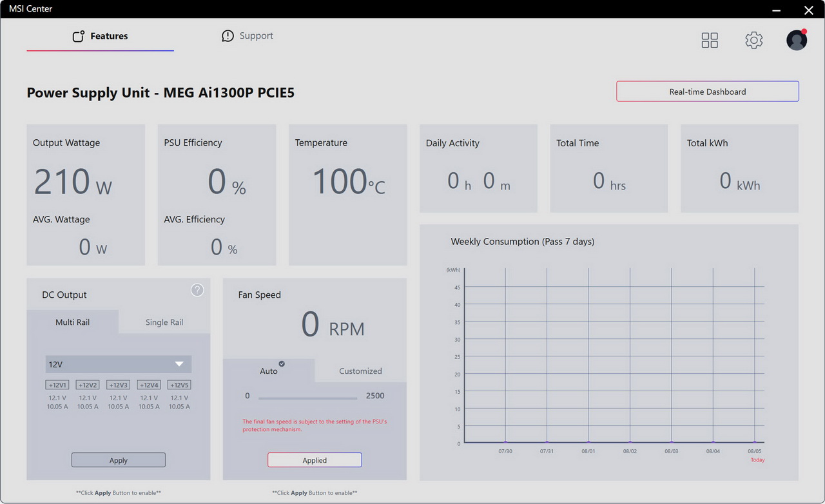Image resolution: width=825 pixels, height=504 pixels.
Task: Click the 45 kWh axis label
Action: 457,287
